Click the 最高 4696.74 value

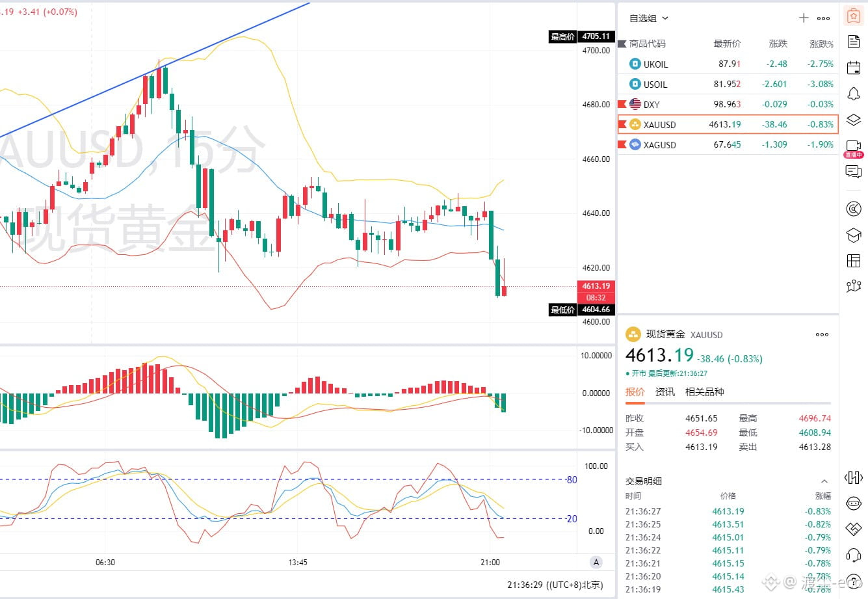coord(815,418)
